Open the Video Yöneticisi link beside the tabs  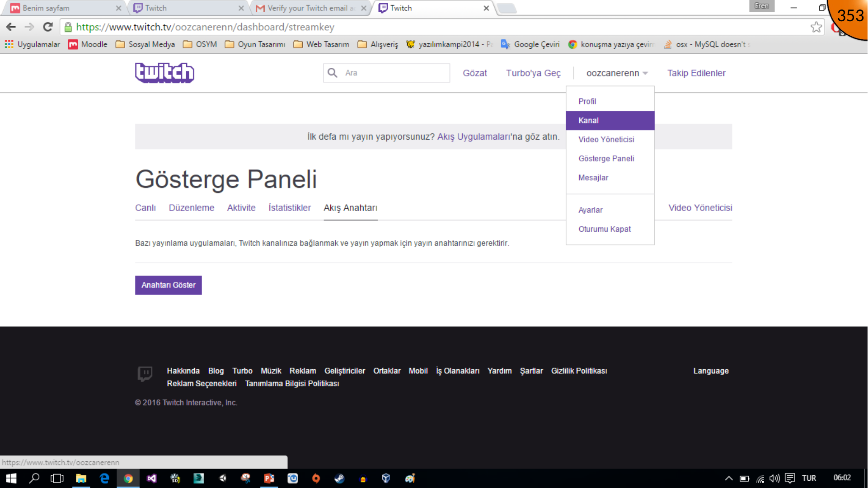coord(700,208)
